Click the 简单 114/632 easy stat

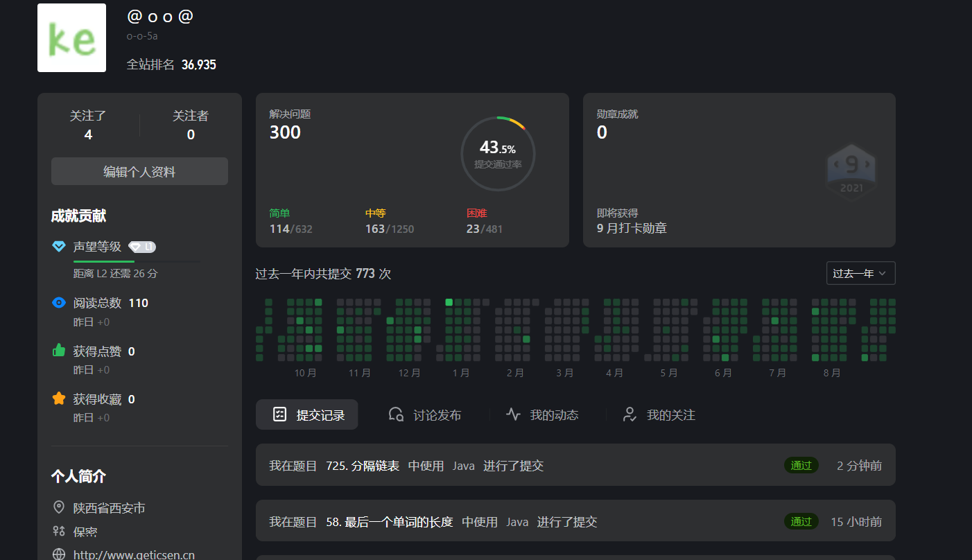[290, 221]
